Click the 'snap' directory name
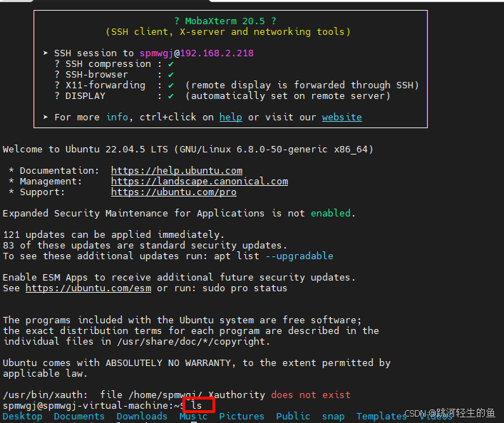This screenshot has width=504, height=423. (333, 417)
